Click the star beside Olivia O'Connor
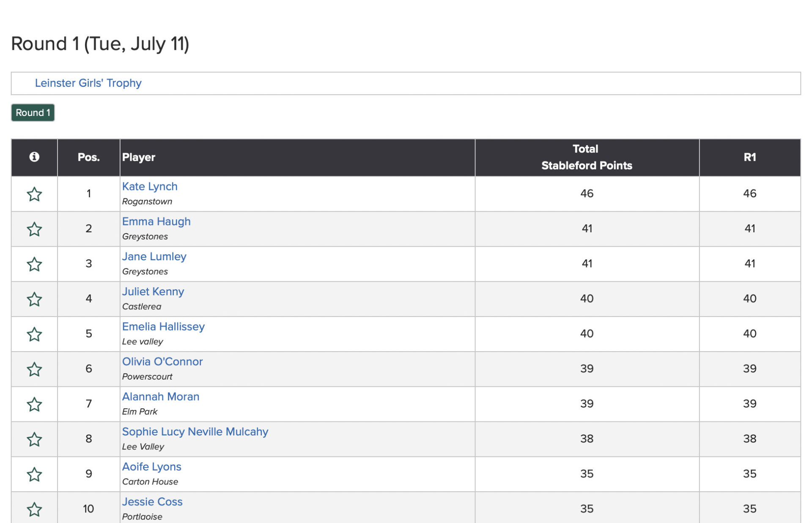 [x=34, y=370]
